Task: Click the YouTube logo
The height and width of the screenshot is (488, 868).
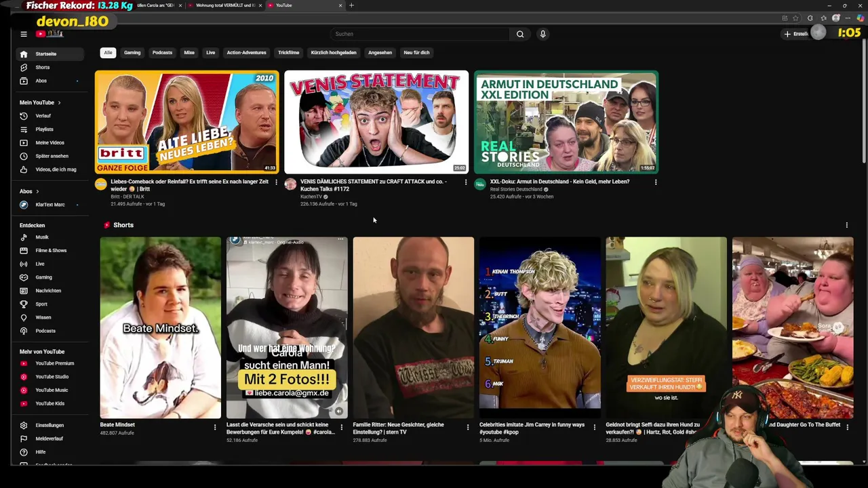Action: (50, 34)
